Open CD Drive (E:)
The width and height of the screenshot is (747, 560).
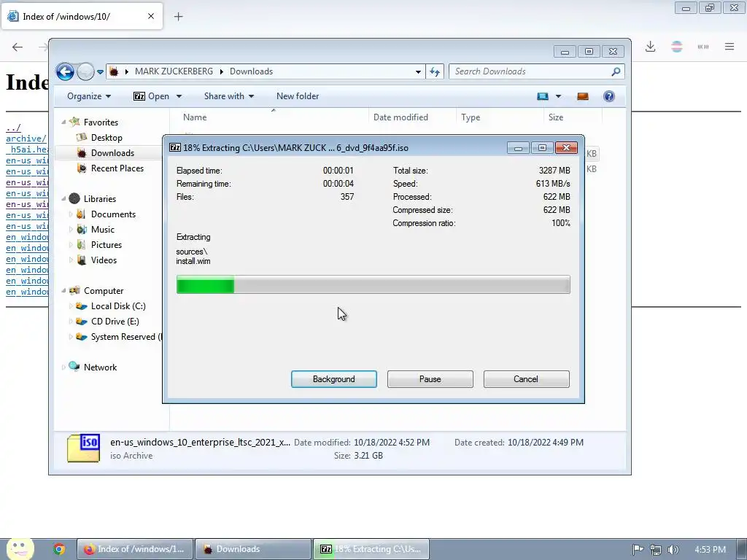click(115, 322)
